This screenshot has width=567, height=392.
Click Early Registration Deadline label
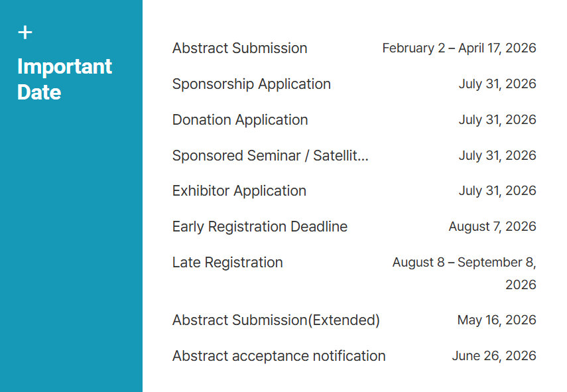(260, 227)
